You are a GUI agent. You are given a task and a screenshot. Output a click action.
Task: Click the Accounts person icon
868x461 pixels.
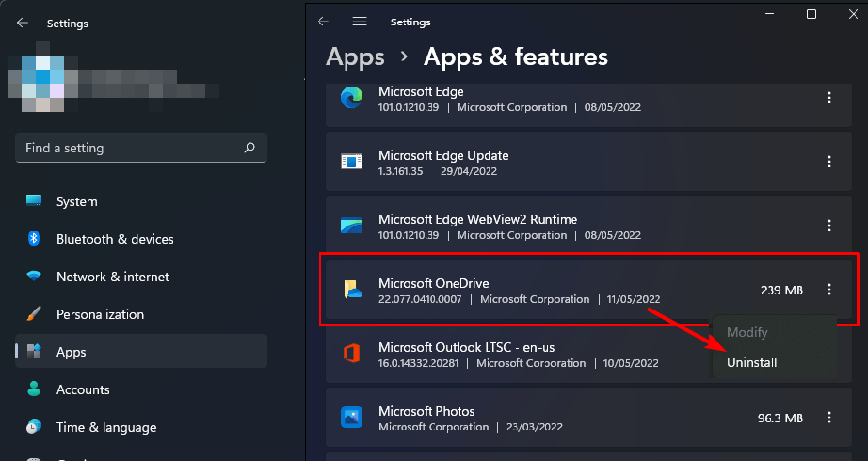coord(34,389)
